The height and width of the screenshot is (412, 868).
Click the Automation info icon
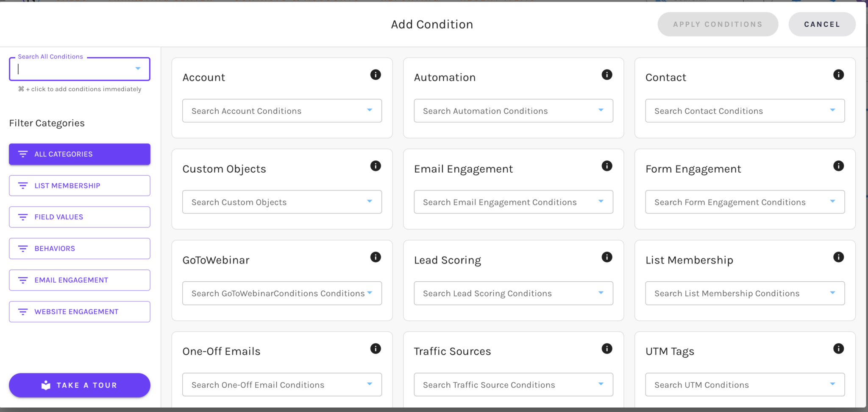tap(607, 75)
